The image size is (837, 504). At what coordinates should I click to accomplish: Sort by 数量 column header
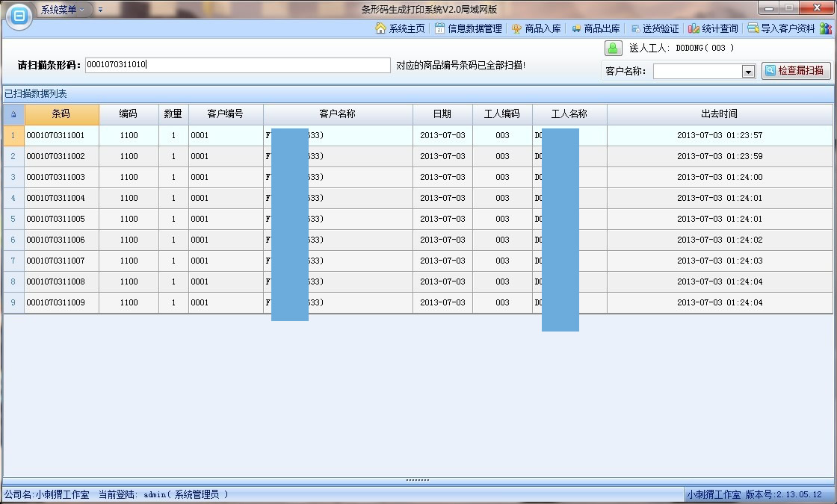[x=173, y=114]
